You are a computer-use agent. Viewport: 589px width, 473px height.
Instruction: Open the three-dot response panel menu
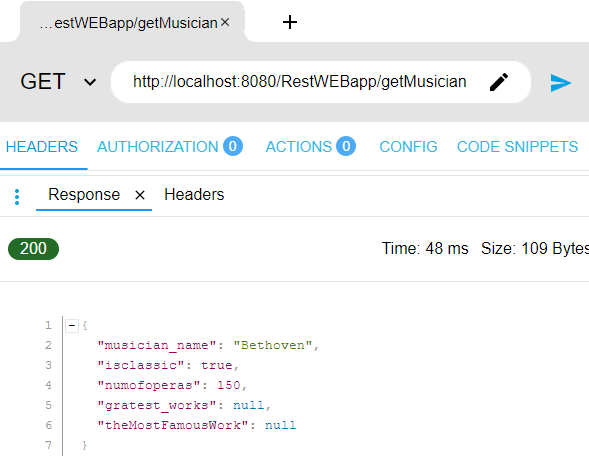coord(17,197)
